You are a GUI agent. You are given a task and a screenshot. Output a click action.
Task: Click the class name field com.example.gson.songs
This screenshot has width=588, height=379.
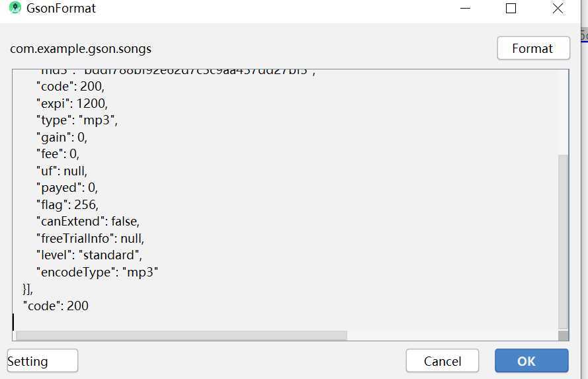point(81,49)
